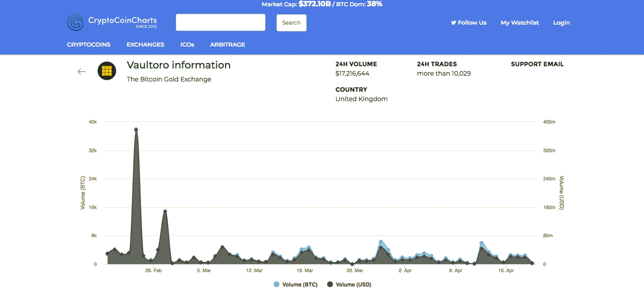Click the Vaultoro information heading
This screenshot has height=295, width=644.
click(x=179, y=65)
